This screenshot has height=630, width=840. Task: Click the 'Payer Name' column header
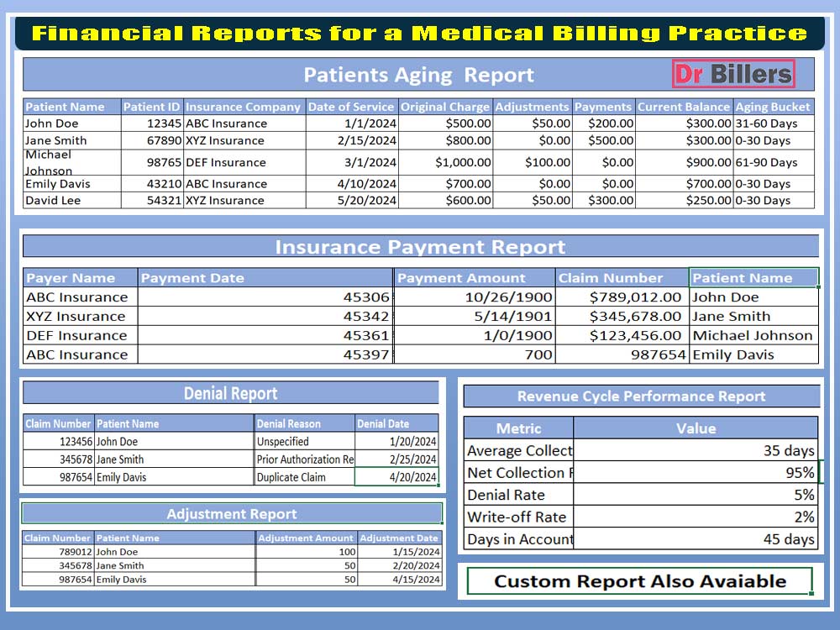(x=81, y=277)
